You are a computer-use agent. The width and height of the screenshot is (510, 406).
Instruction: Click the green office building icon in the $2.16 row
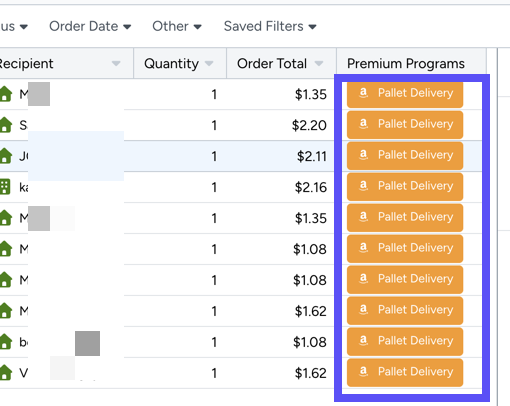[5, 187]
